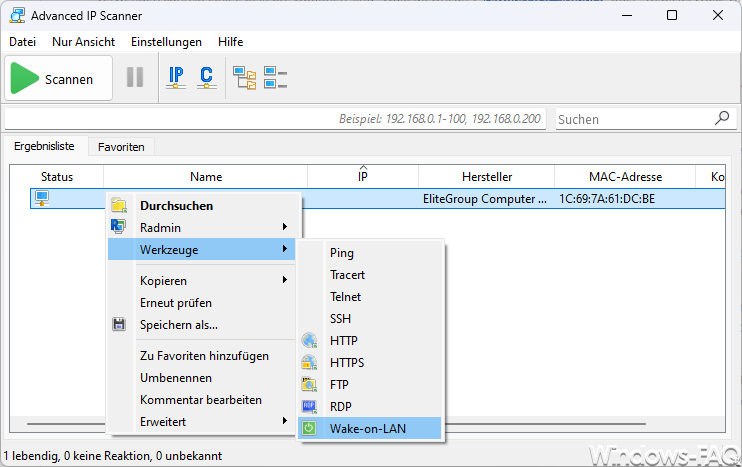Image resolution: width=742 pixels, height=467 pixels.
Task: Click the green power icon for Wake-on-LAN
Action: tap(309, 428)
